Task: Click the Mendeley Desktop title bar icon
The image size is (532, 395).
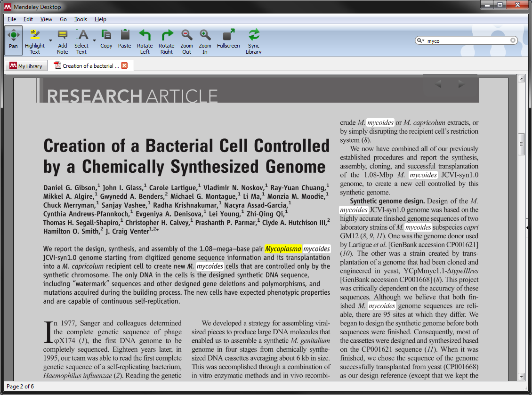Action: point(8,7)
